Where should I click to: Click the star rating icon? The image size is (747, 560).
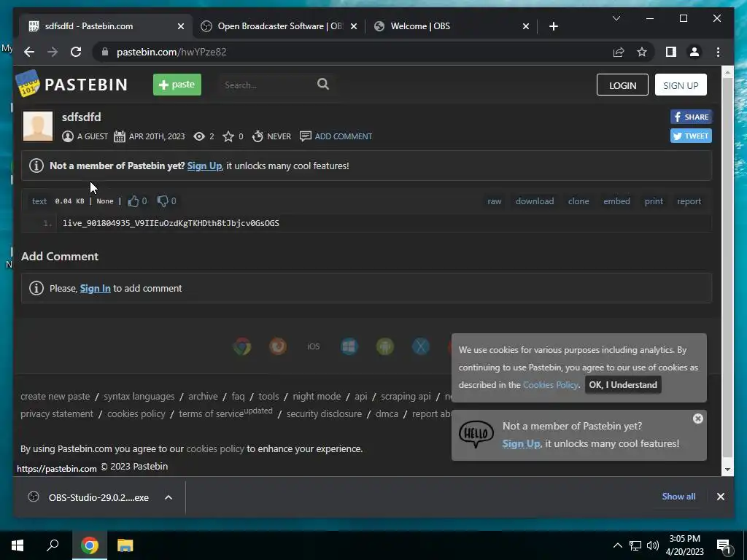[x=228, y=136]
